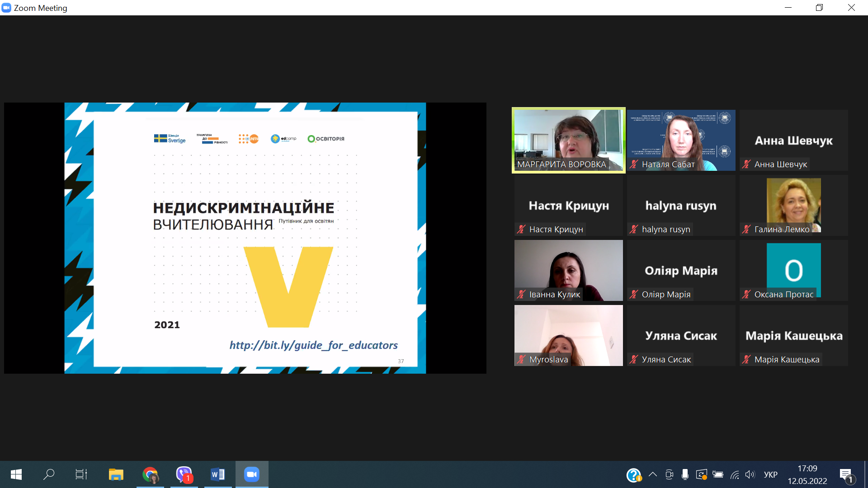Open the volume speaker control
This screenshot has height=488, width=868.
(750, 474)
